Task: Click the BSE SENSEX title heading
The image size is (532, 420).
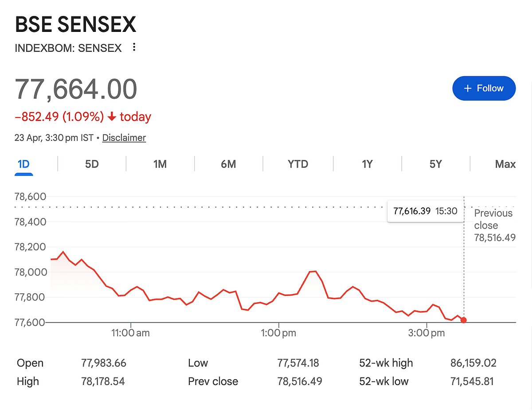Action: 75,24
